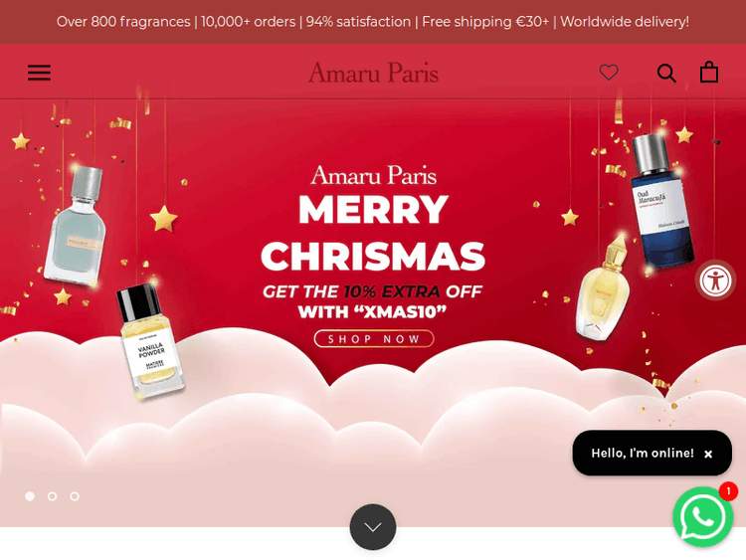Image resolution: width=746 pixels, height=560 pixels.
Task: Click the green-gray perfume bottle at left
Action: coord(77,227)
